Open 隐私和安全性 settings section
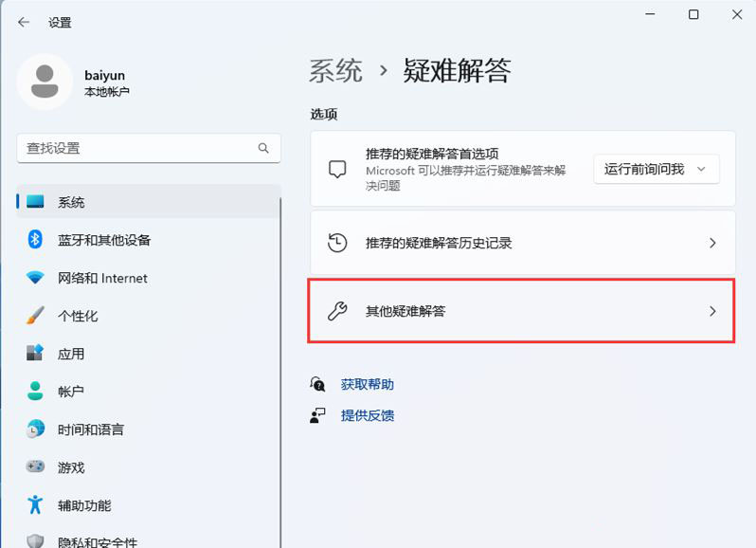 97,541
